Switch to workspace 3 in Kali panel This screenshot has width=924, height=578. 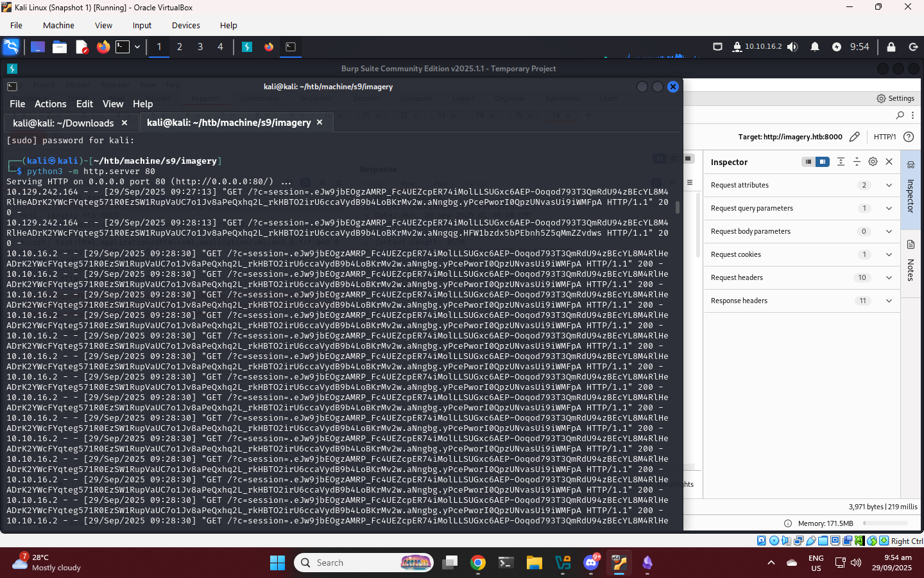(x=200, y=47)
